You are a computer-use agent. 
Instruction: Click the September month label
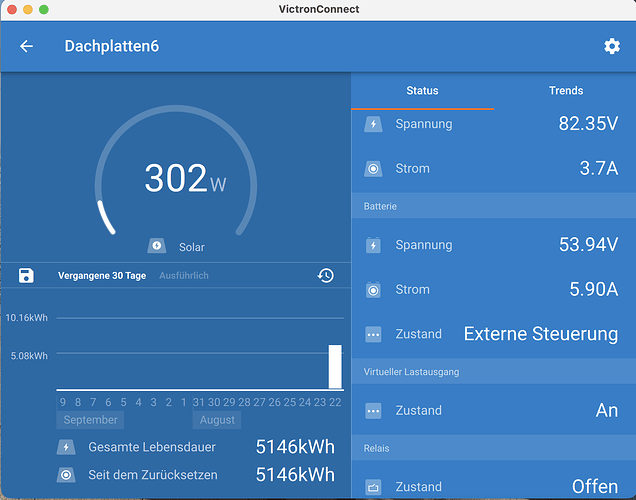(90, 420)
